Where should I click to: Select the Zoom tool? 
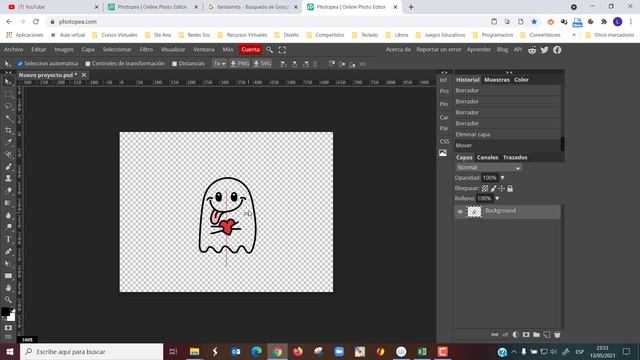click(8, 300)
